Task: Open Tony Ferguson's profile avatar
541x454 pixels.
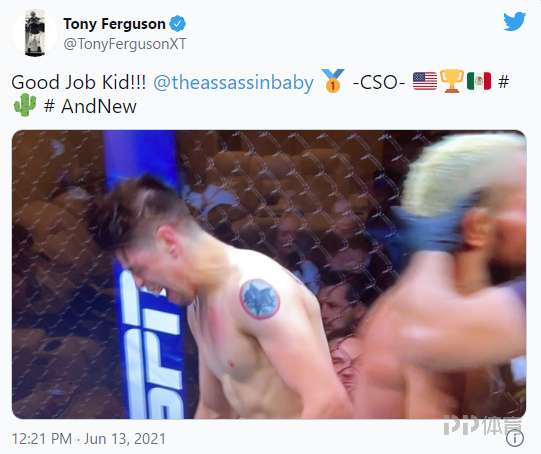Action: point(35,33)
